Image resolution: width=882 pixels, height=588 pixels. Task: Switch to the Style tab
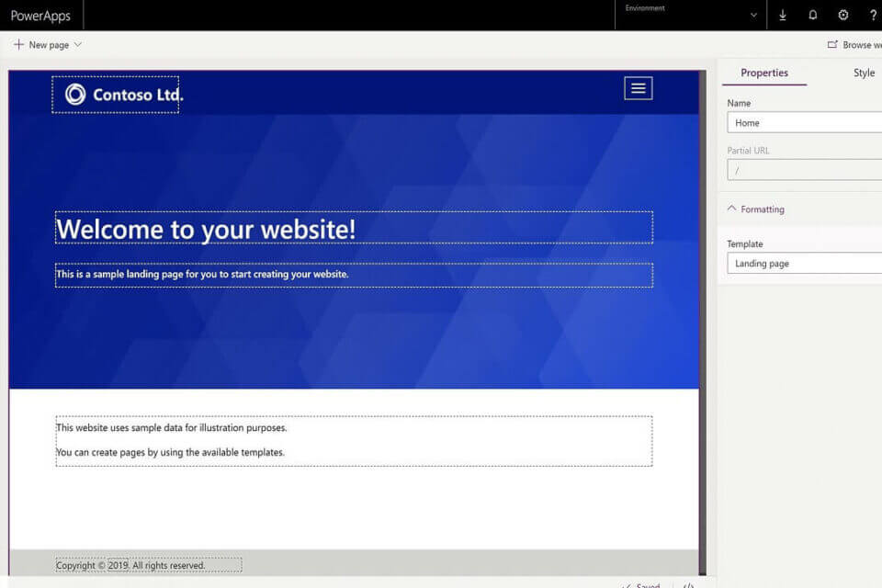pyautogui.click(x=864, y=73)
